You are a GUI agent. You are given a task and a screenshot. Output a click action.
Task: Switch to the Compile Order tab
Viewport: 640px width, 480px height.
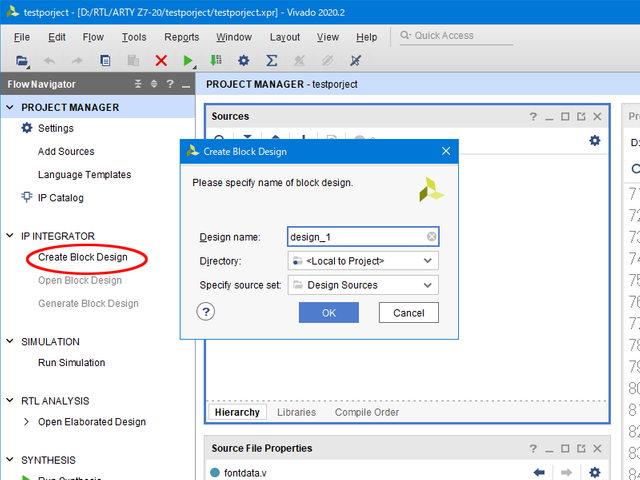pos(367,412)
